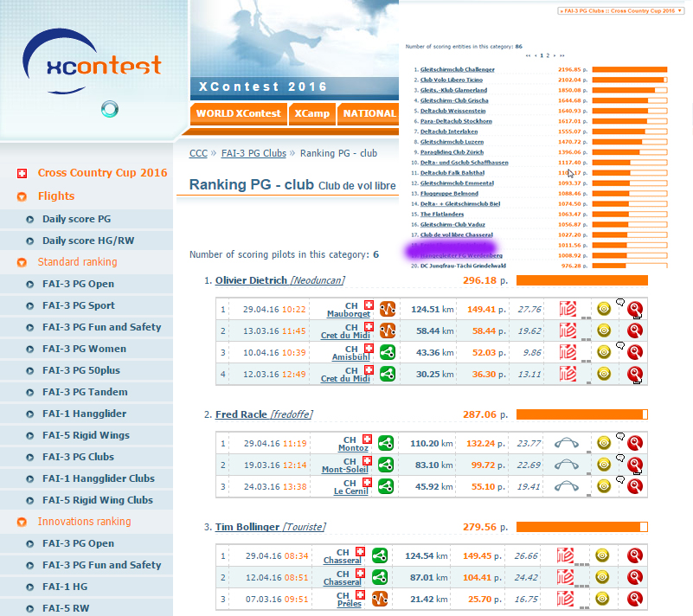Collapse the Flights sidebar section
The image size is (693, 616).
pyautogui.click(x=22, y=196)
